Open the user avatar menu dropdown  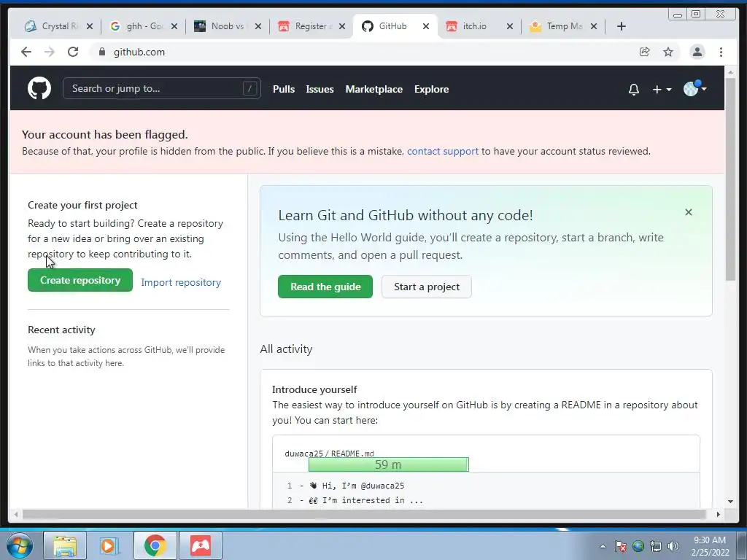694,88
